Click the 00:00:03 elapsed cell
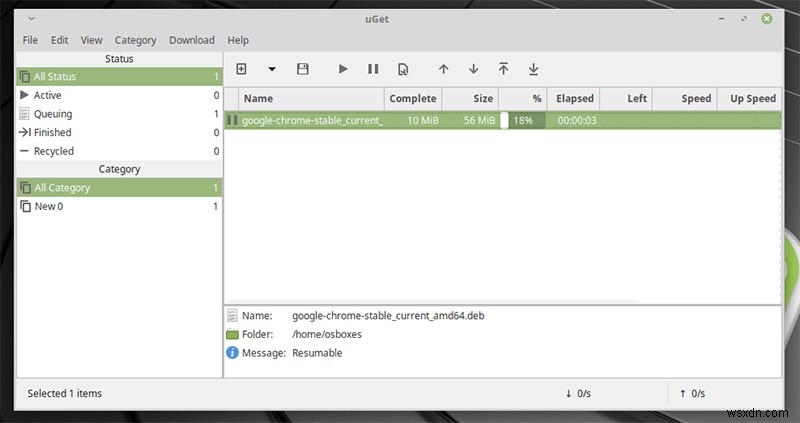Screen dimensions: 800x423 tap(577, 120)
